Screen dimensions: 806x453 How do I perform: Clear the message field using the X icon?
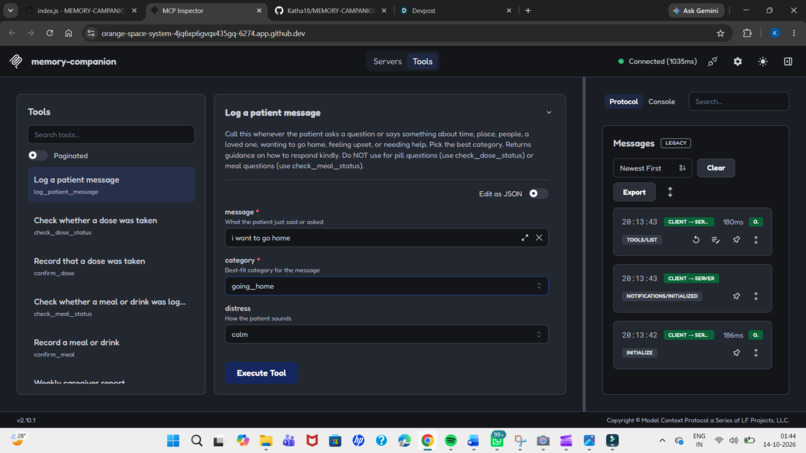point(539,238)
